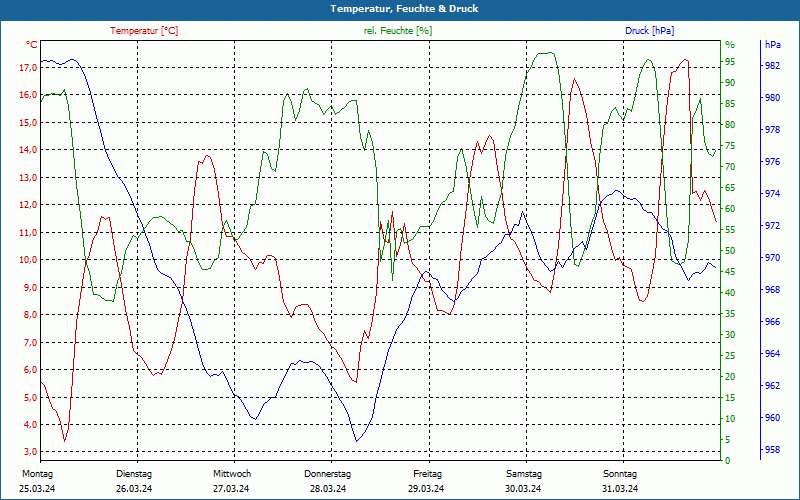Click the 'hPa' unit label on the pressure axis

pyautogui.click(x=773, y=45)
